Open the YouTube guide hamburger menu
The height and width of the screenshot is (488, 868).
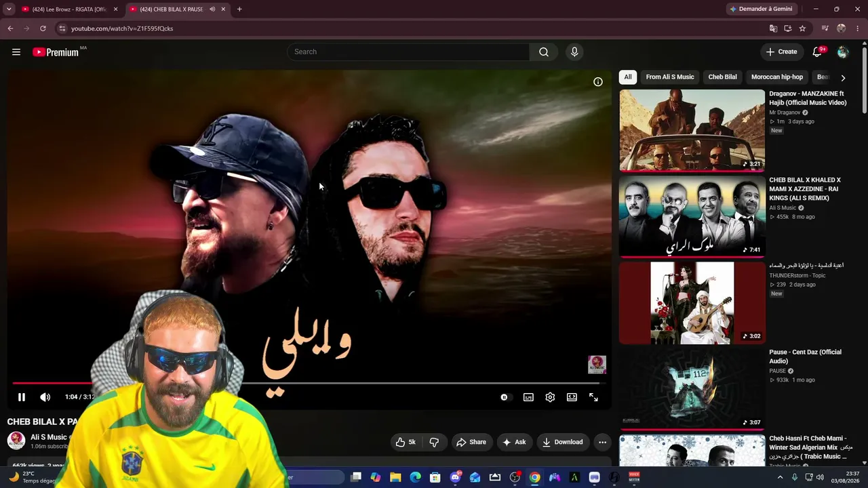(16, 52)
